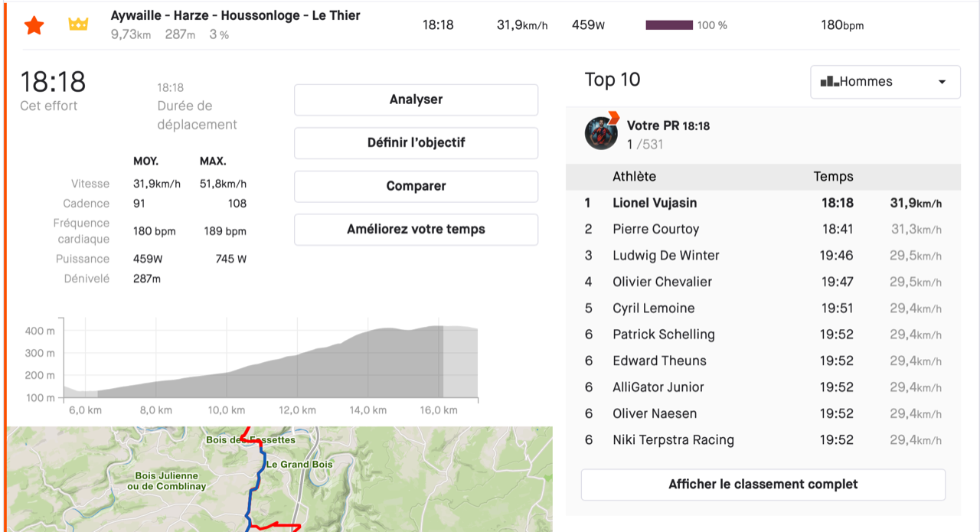Click the athlete profile avatar picture
Image resolution: width=980 pixels, height=532 pixels.
click(601, 133)
